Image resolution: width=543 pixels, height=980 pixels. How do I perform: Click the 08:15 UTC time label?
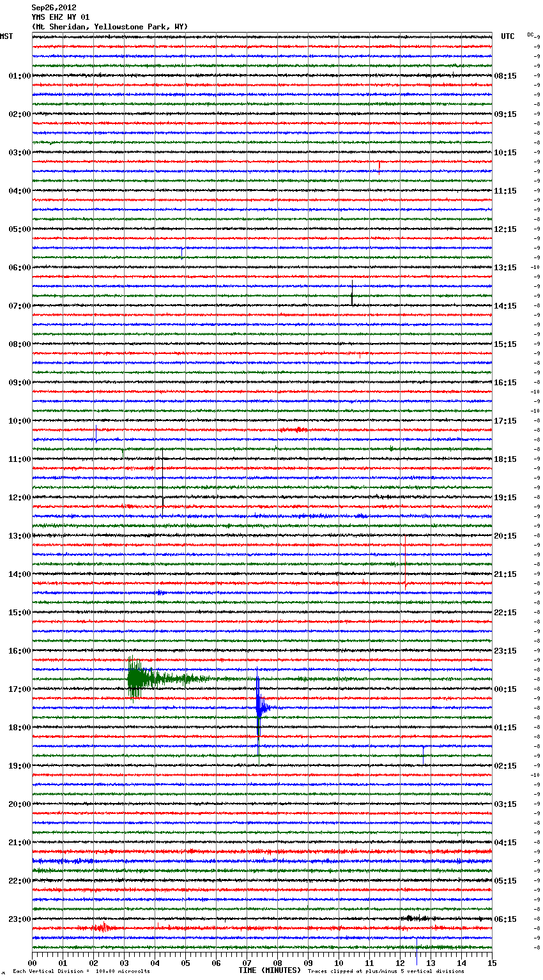[505, 76]
